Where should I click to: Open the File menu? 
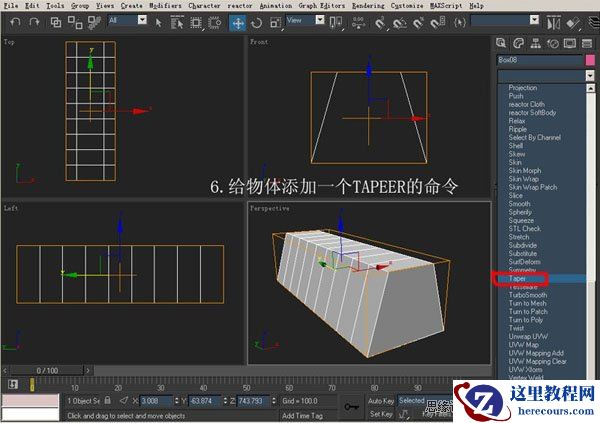(11, 5)
